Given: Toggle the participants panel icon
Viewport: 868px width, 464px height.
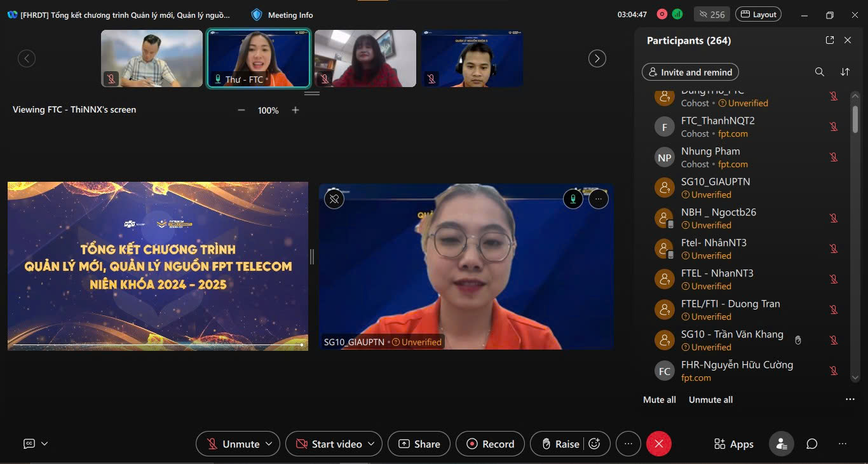Looking at the screenshot, I should [781, 444].
